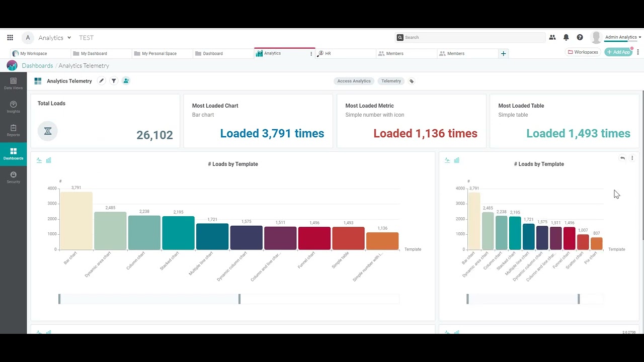Focus the Search input field

471,37
